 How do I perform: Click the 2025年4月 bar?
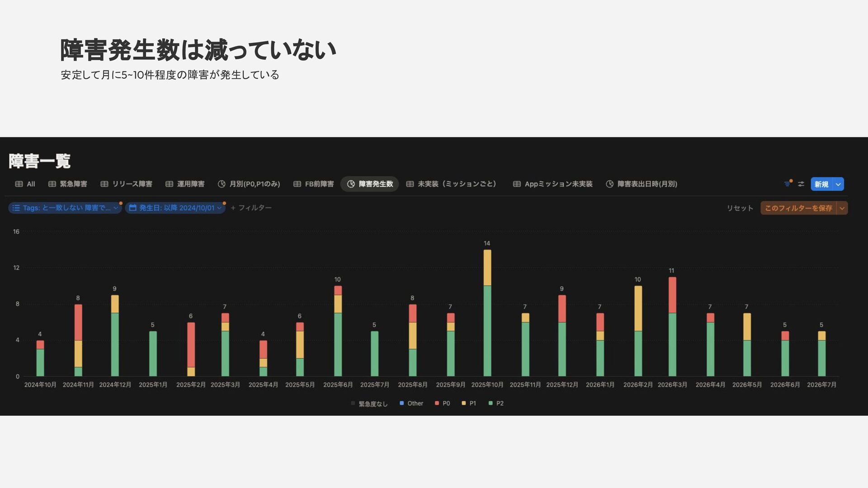(263, 358)
